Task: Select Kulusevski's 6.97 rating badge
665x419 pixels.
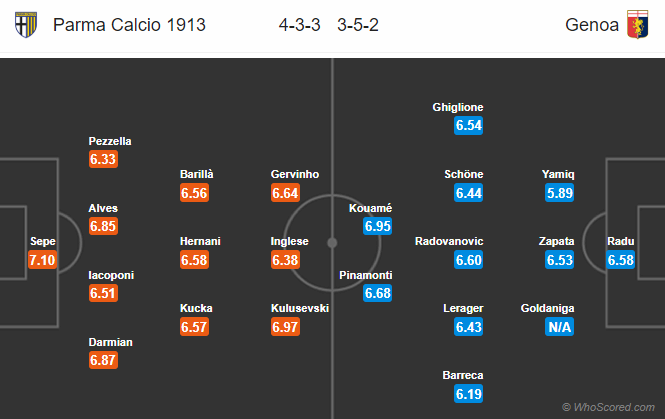Action: (x=285, y=327)
